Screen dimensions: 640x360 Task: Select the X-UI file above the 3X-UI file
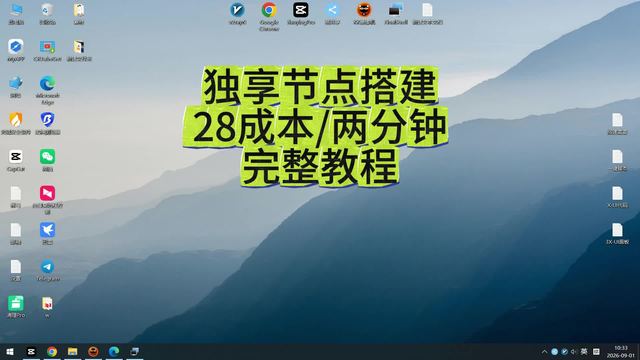[x=617, y=197]
